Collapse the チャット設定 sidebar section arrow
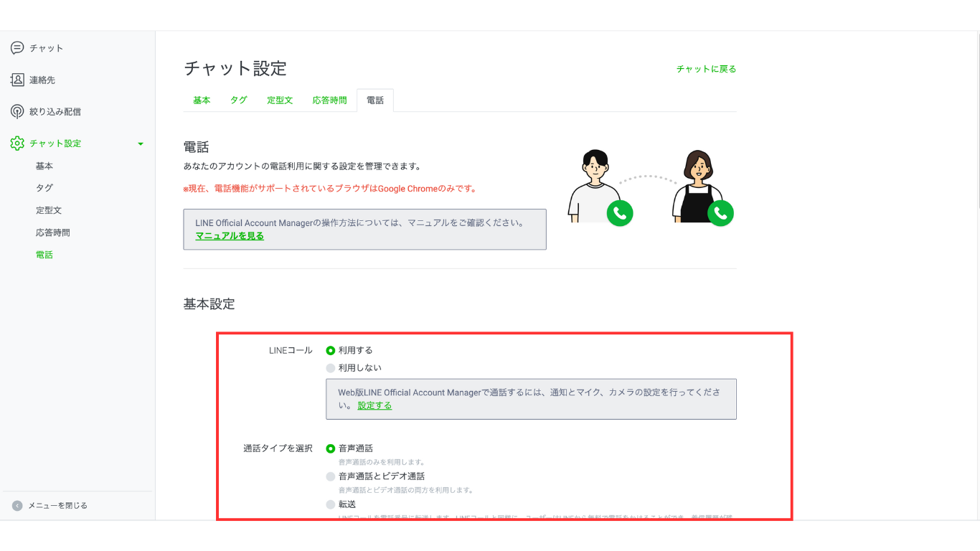The width and height of the screenshot is (980, 551). (141, 143)
